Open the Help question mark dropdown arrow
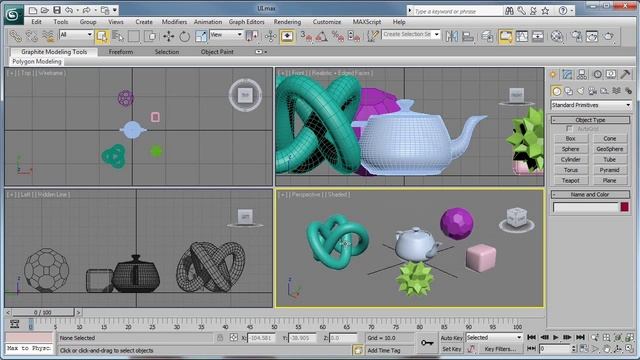This screenshot has width=640, height=360. click(572, 11)
